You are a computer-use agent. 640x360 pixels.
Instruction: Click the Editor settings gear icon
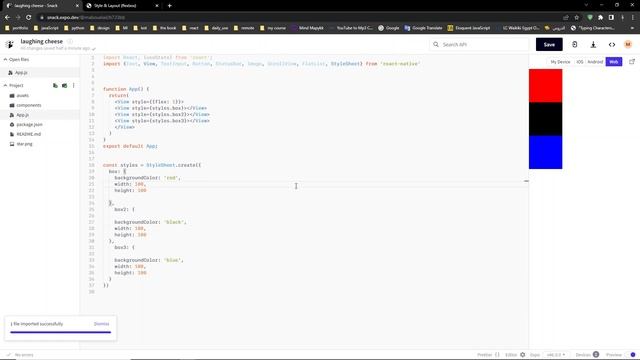tap(522, 355)
